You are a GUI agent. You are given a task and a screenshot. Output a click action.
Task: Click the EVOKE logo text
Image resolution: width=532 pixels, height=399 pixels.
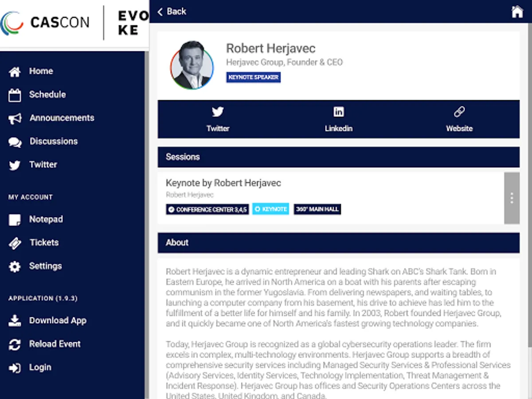coord(133,23)
